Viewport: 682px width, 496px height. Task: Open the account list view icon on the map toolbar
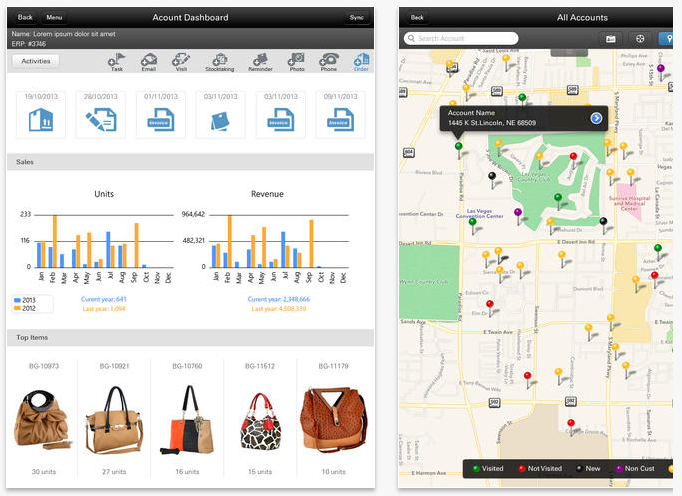[611, 38]
